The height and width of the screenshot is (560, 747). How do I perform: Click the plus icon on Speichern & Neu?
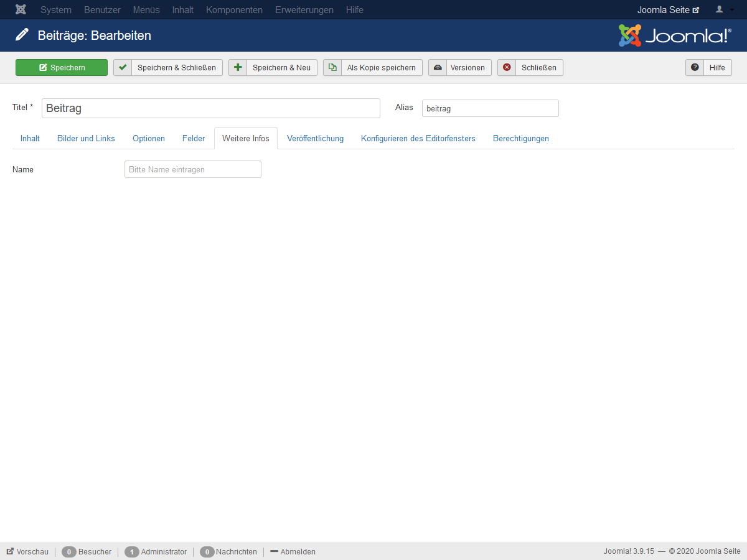(x=238, y=67)
